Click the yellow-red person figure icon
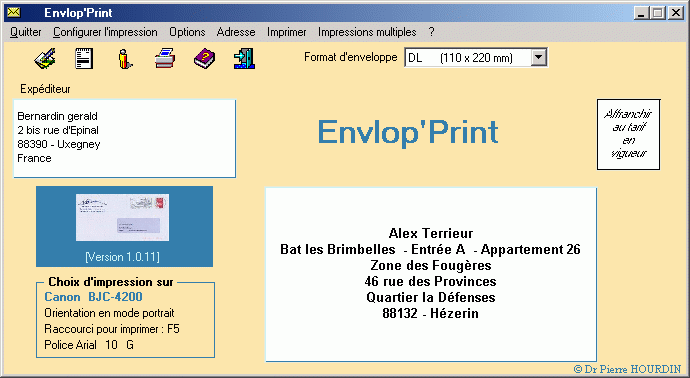 [x=125, y=59]
